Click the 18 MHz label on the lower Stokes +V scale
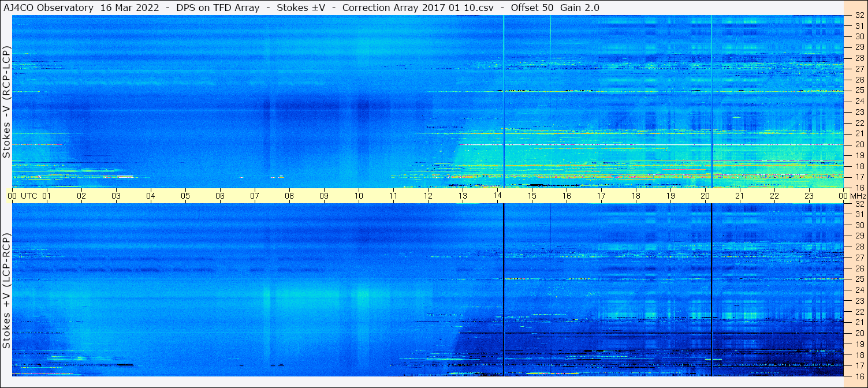Screen dimensions: 868x388 pos(859,355)
